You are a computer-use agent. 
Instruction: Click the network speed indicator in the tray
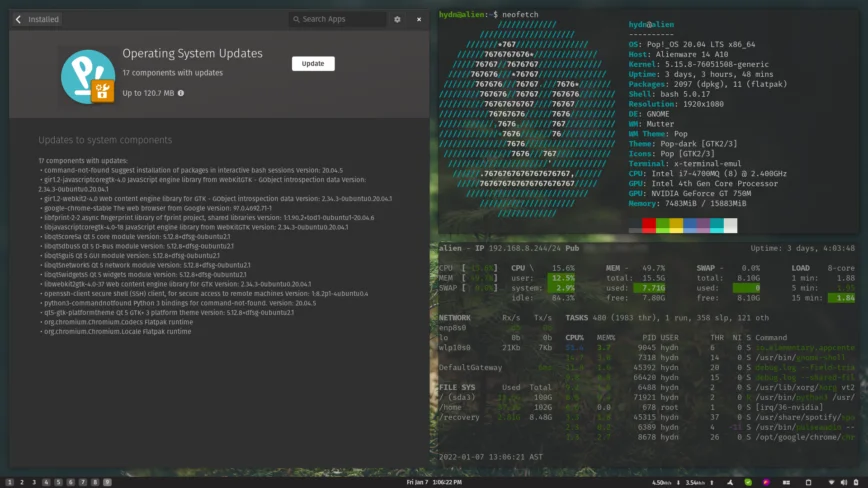683,482
